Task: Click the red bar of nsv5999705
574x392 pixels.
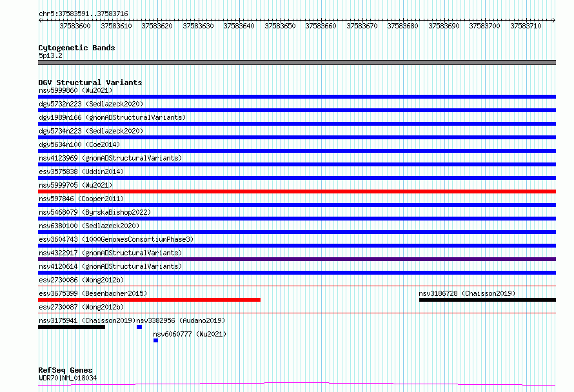Action: [297, 191]
